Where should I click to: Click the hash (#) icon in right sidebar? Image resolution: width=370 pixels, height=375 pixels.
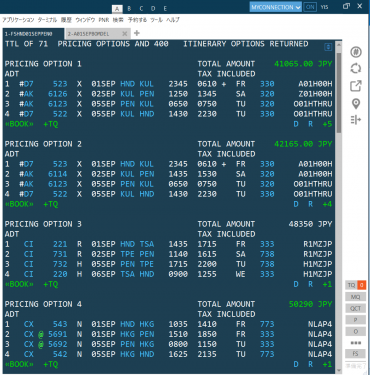click(x=356, y=52)
